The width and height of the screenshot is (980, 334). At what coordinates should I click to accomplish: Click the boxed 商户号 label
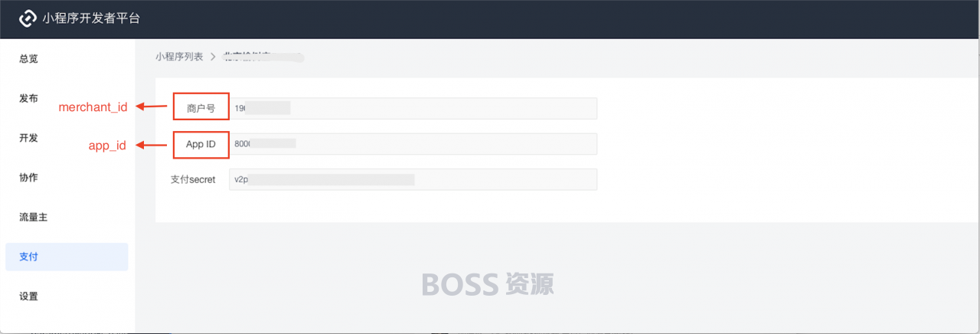[201, 108]
